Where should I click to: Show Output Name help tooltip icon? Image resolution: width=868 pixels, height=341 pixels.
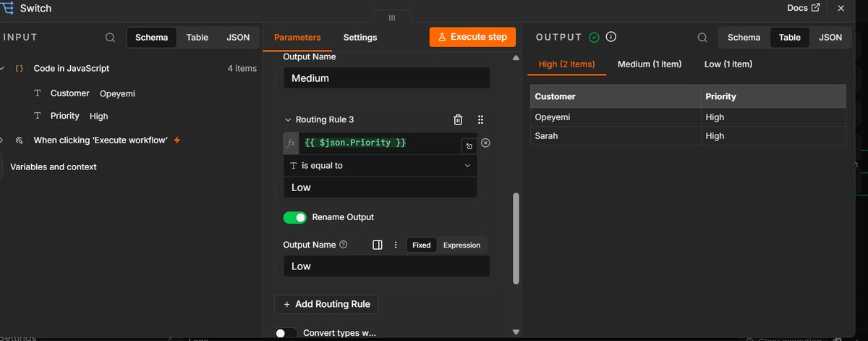click(343, 245)
